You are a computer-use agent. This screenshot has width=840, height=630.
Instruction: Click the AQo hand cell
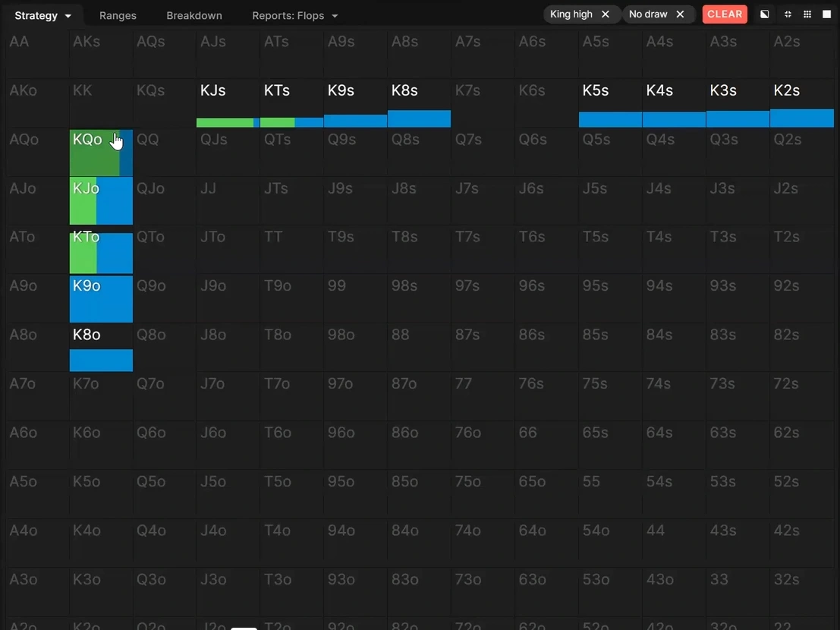coord(37,153)
